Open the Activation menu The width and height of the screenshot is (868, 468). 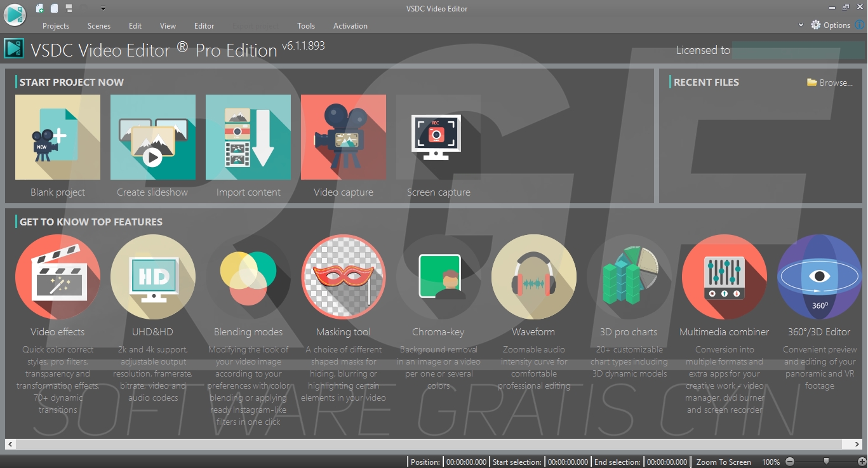pos(351,26)
